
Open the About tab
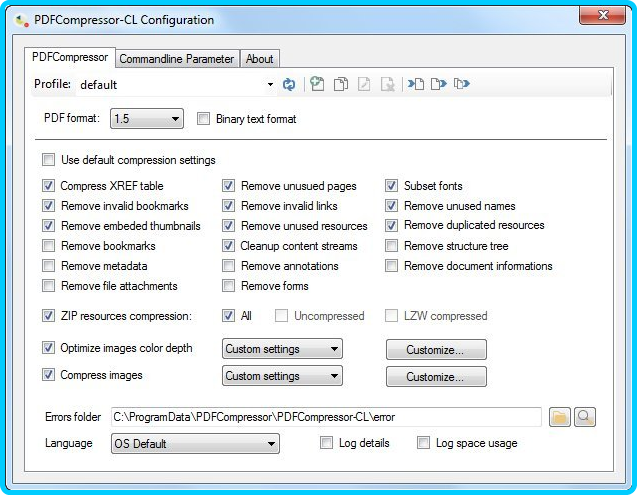[x=259, y=59]
